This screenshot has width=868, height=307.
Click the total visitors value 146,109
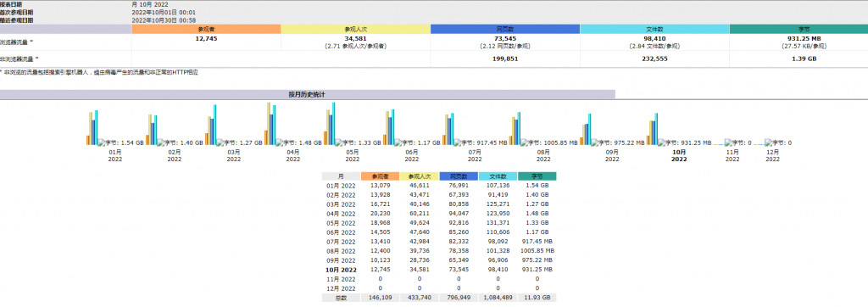380,299
